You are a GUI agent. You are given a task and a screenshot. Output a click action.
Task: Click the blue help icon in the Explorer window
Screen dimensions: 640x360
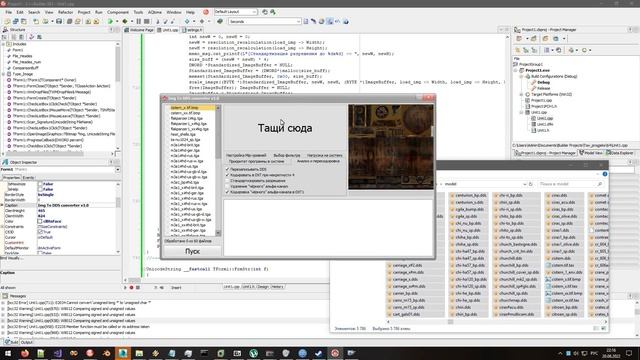605,174
